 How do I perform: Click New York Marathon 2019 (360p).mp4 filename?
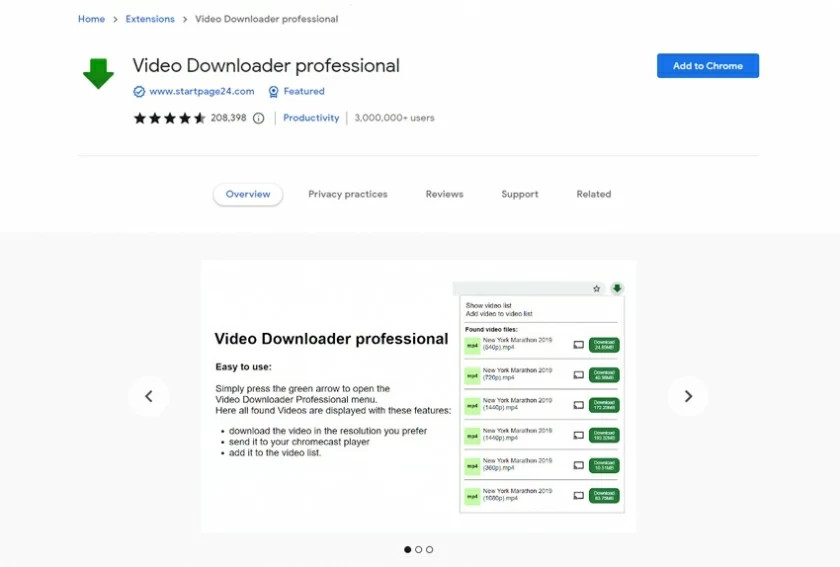pyautogui.click(x=518, y=464)
